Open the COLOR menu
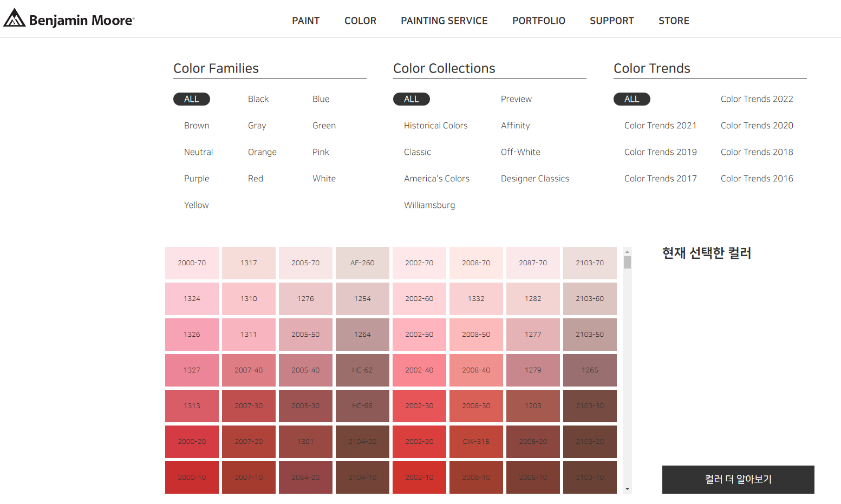This screenshot has width=841, height=504. [360, 21]
